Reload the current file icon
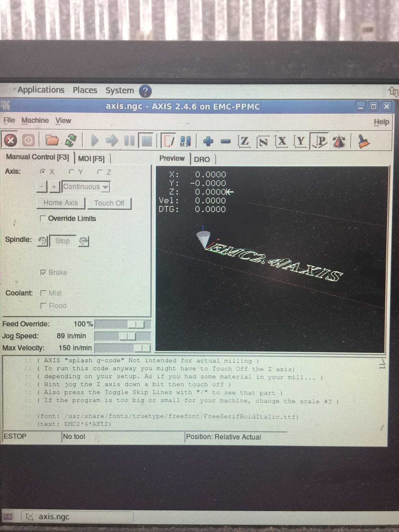Viewport: 399px width, 532px height. (x=71, y=140)
